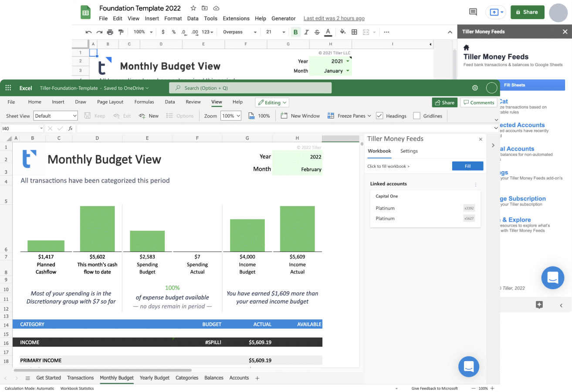572x392 pixels.
Task: Switch to the Page Layout ribbon tab
Action: (x=110, y=102)
